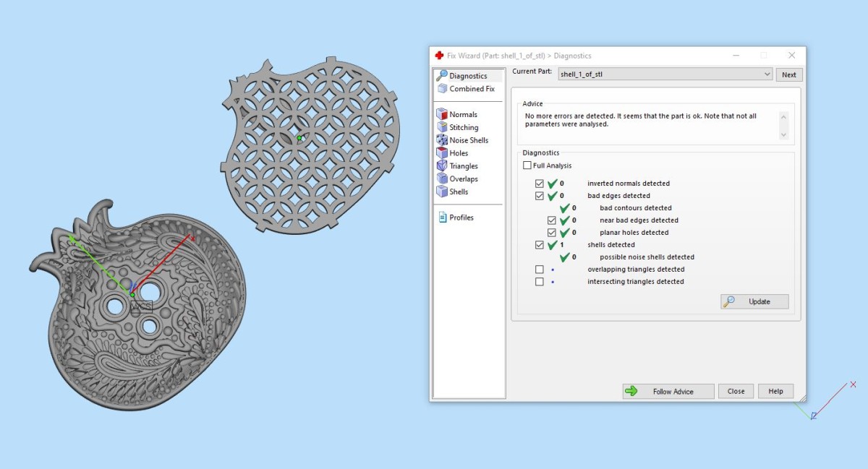Screen dimensions: 868x469
Task: Enable the Full Analysis checkbox
Action: click(x=527, y=165)
